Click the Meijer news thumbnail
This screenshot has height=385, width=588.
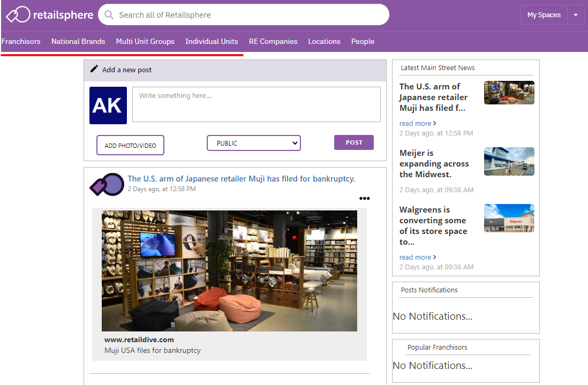509,161
